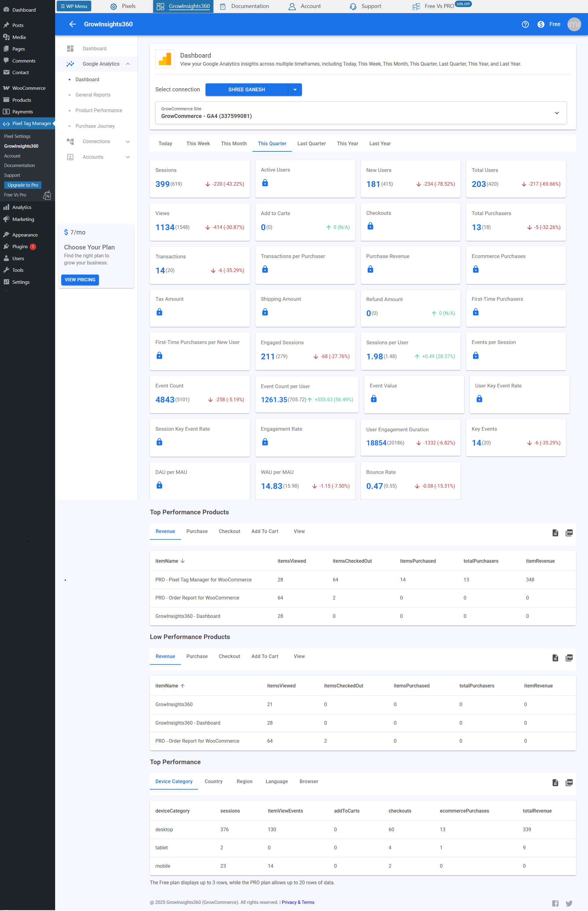Open the Privacy & Terms link
This screenshot has width=588, height=911.
(x=298, y=902)
